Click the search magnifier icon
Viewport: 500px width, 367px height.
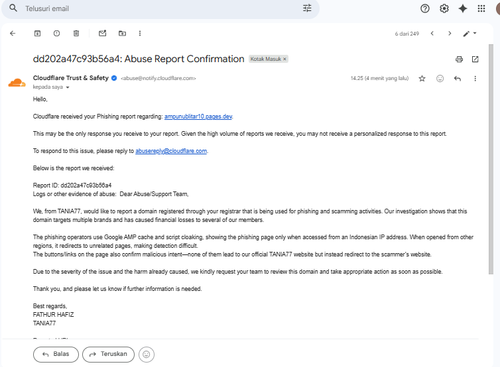point(13,8)
